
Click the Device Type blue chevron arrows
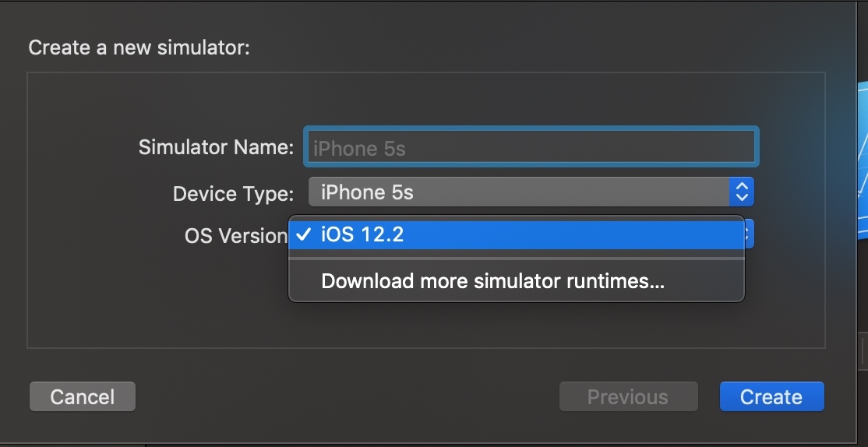[x=741, y=192]
